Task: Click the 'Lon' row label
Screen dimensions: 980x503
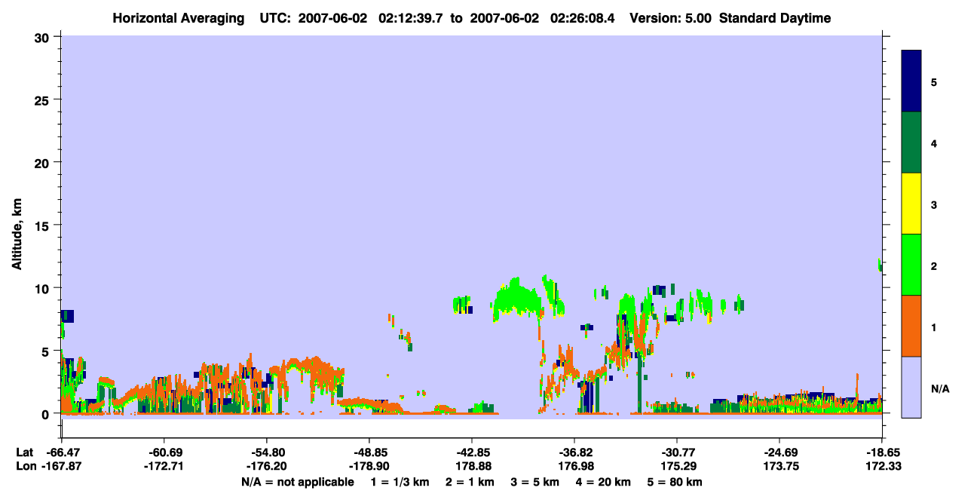Action: (25, 466)
